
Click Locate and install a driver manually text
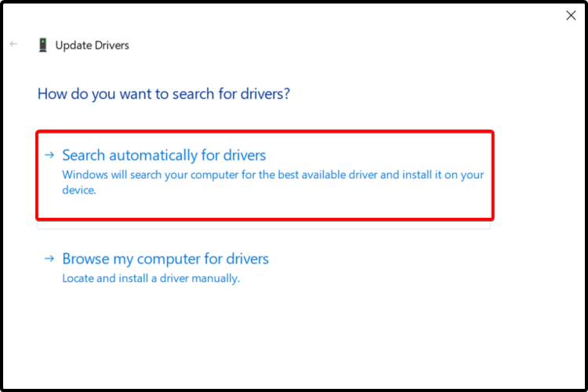click(x=151, y=278)
